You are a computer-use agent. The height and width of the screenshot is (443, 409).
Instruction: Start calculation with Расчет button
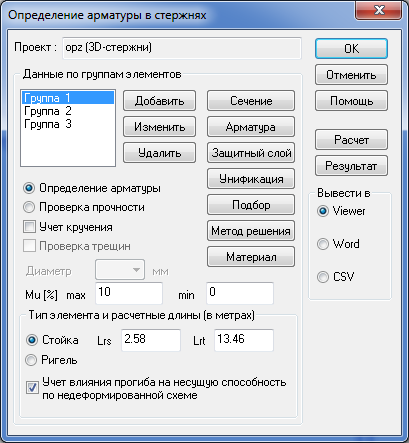(x=351, y=140)
